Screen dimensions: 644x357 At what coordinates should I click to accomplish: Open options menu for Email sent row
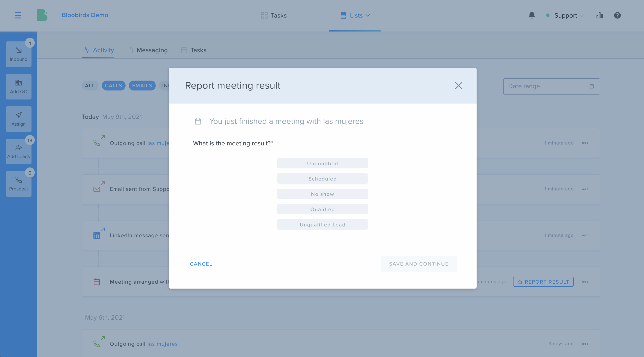coord(585,189)
